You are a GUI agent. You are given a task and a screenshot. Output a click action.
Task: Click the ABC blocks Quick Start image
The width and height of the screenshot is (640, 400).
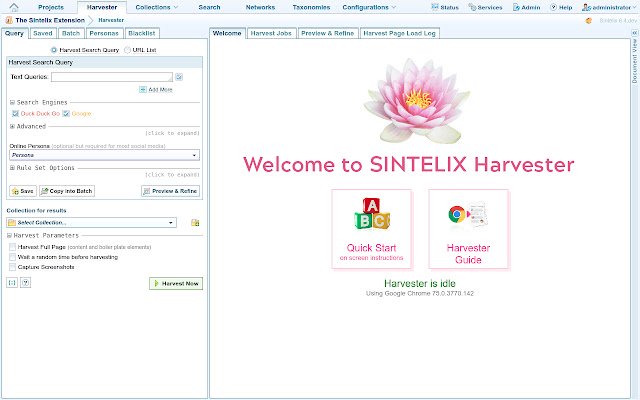point(372,214)
